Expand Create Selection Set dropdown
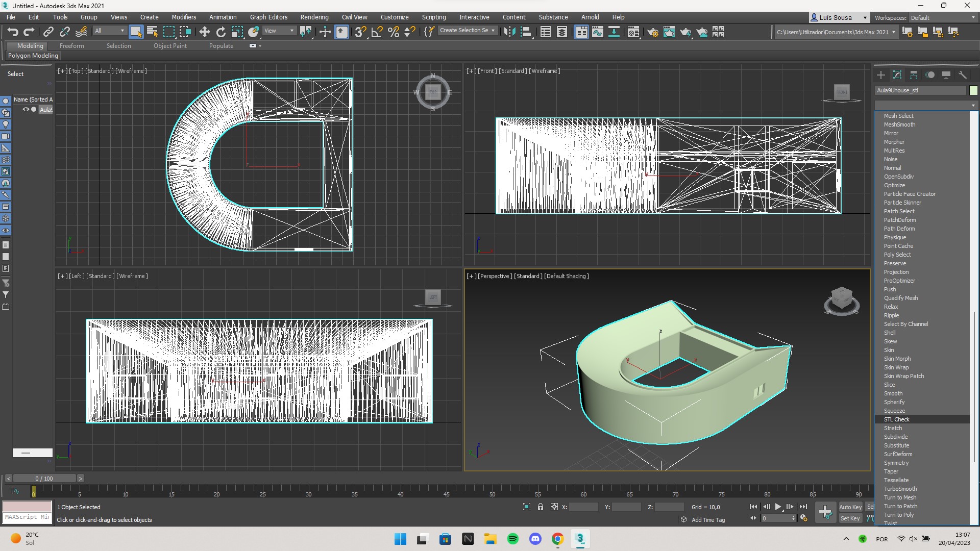This screenshot has width=980, height=551. click(x=468, y=31)
